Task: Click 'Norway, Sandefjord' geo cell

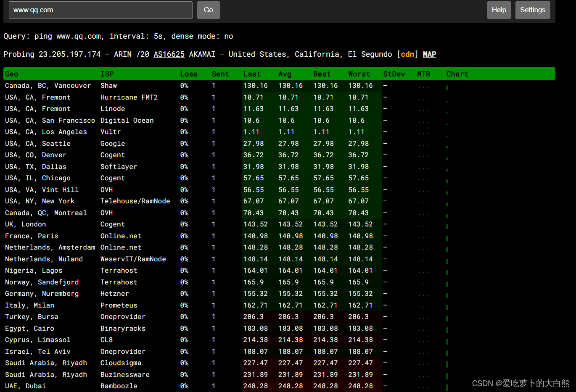Action: [x=42, y=282]
